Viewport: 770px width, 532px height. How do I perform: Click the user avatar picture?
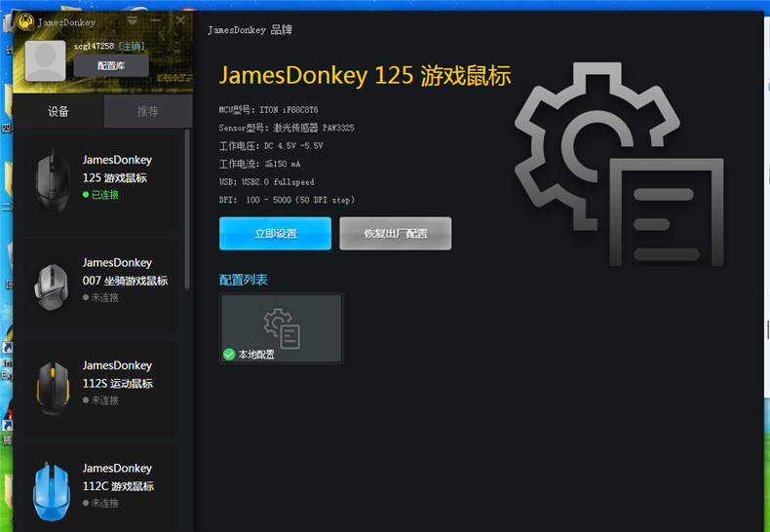point(45,60)
